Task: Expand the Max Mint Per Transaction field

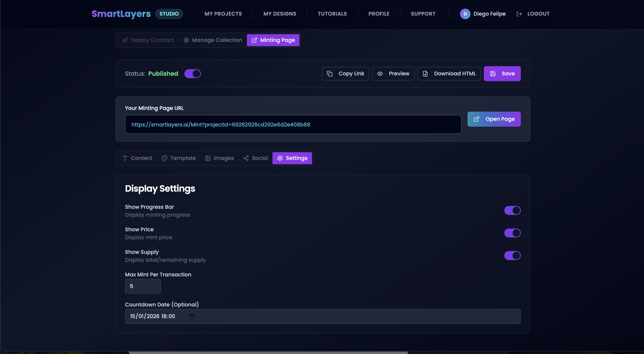Action: click(143, 286)
